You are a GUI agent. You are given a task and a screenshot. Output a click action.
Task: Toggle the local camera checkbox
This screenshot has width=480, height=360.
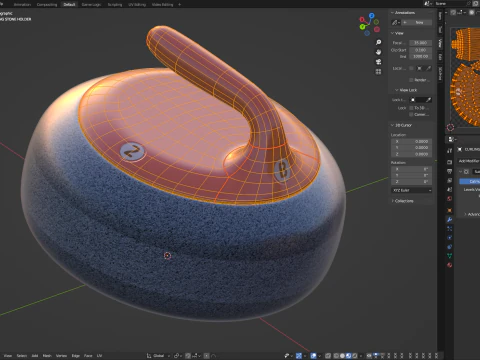(411, 68)
